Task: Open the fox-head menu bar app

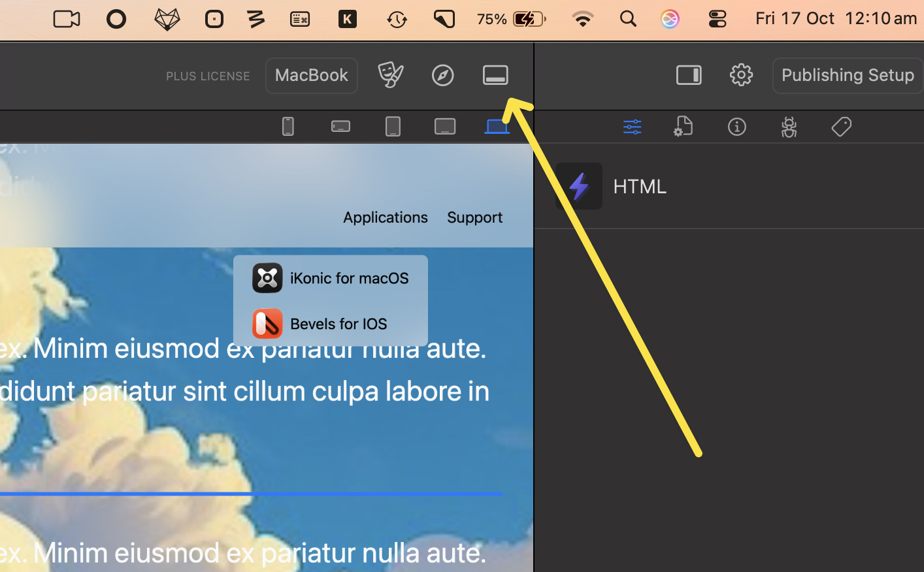Action: tap(167, 19)
